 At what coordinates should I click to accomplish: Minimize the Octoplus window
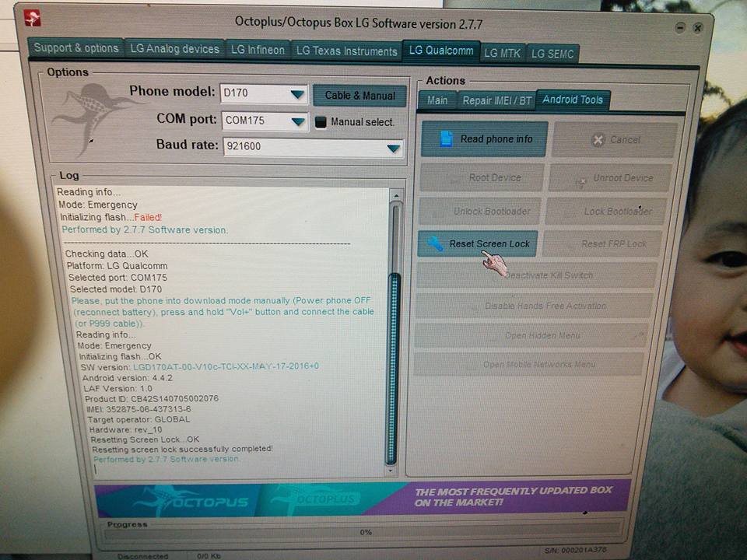pyautogui.click(x=680, y=28)
